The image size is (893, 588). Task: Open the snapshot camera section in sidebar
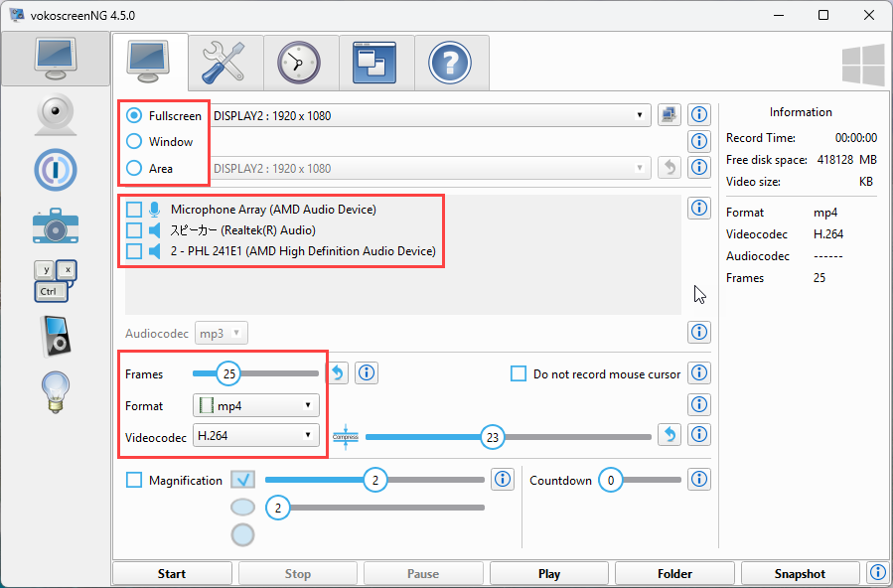56,225
